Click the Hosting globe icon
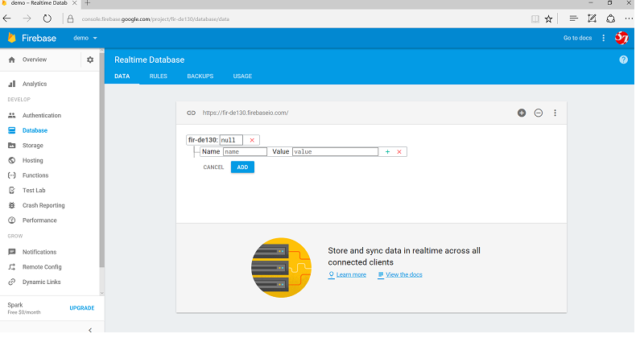 [12, 160]
